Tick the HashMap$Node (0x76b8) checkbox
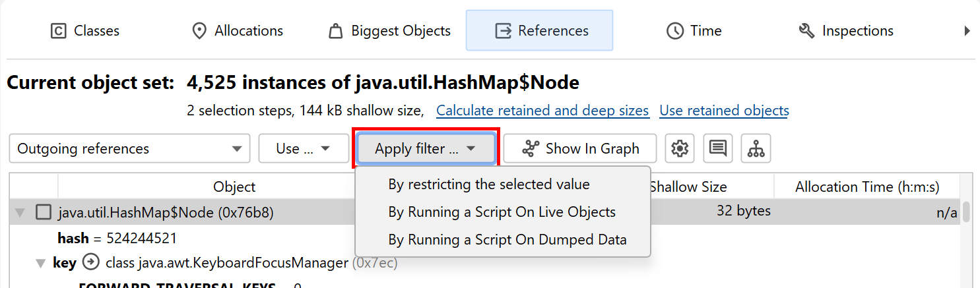The width and height of the screenshot is (980, 288). [44, 212]
